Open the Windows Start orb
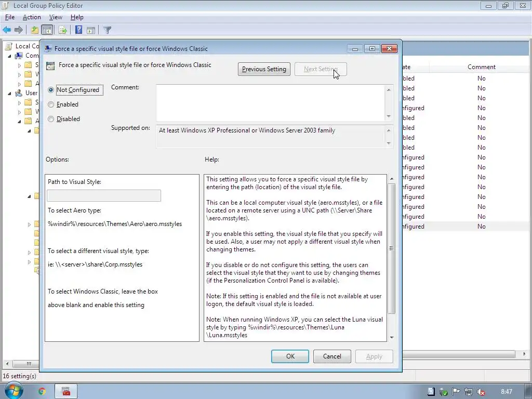 [14, 391]
